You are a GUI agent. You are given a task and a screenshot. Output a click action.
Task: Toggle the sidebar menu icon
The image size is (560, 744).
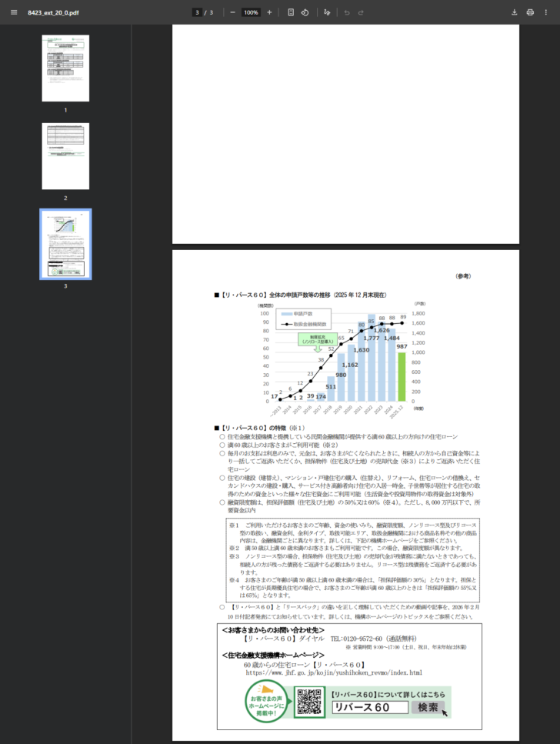pos(14,12)
